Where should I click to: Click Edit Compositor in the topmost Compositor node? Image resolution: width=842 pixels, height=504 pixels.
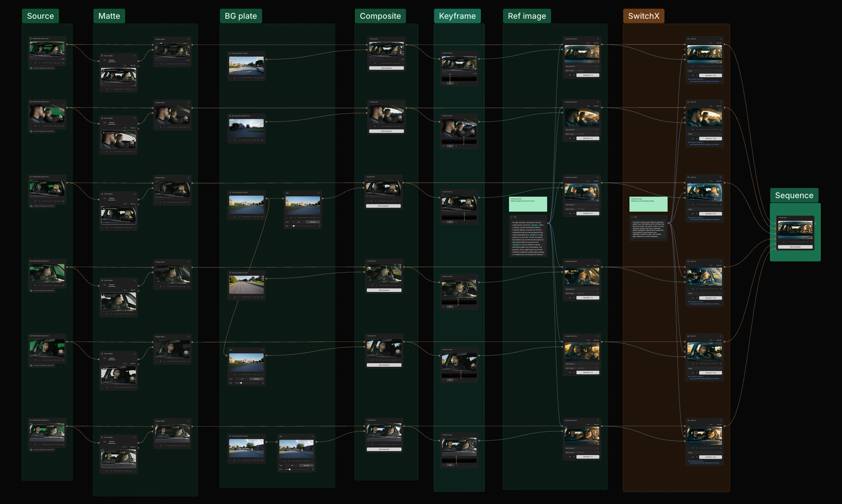pos(387,68)
